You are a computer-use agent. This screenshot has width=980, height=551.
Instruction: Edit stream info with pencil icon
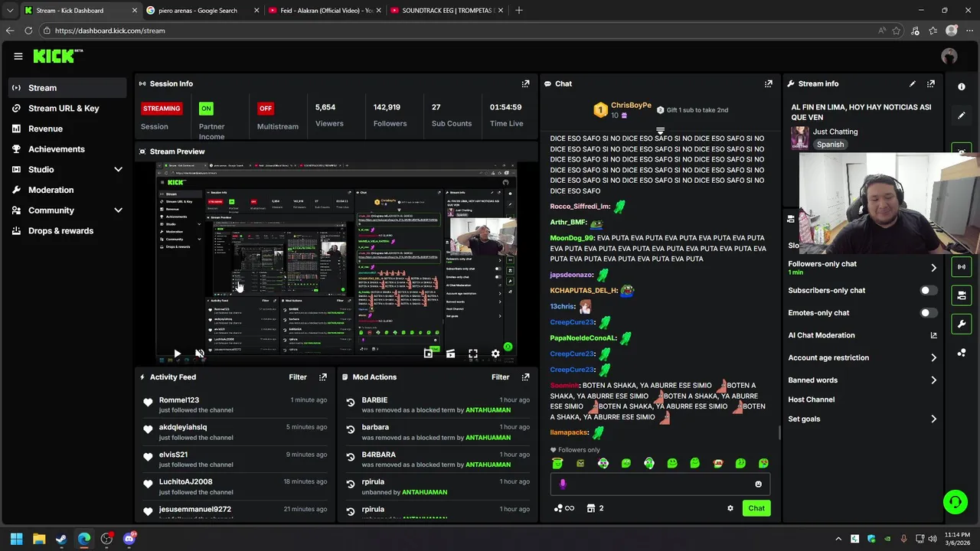point(912,83)
